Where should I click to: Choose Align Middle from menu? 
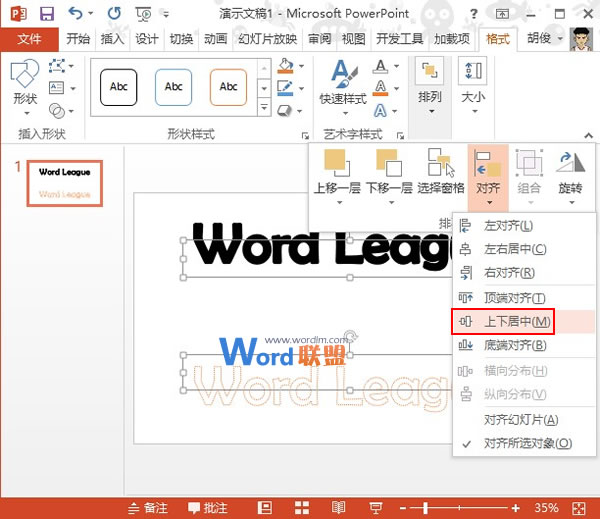click(x=524, y=322)
